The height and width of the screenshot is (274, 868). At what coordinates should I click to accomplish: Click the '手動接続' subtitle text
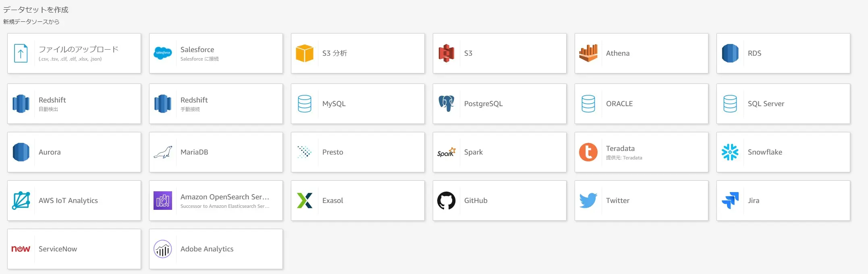[x=190, y=109]
